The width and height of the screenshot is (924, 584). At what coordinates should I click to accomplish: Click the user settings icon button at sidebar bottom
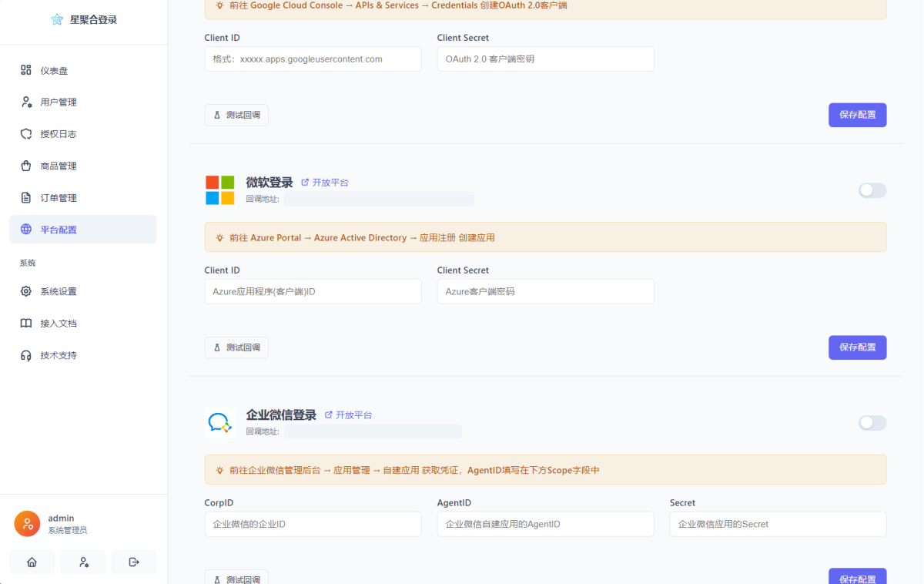click(83, 562)
